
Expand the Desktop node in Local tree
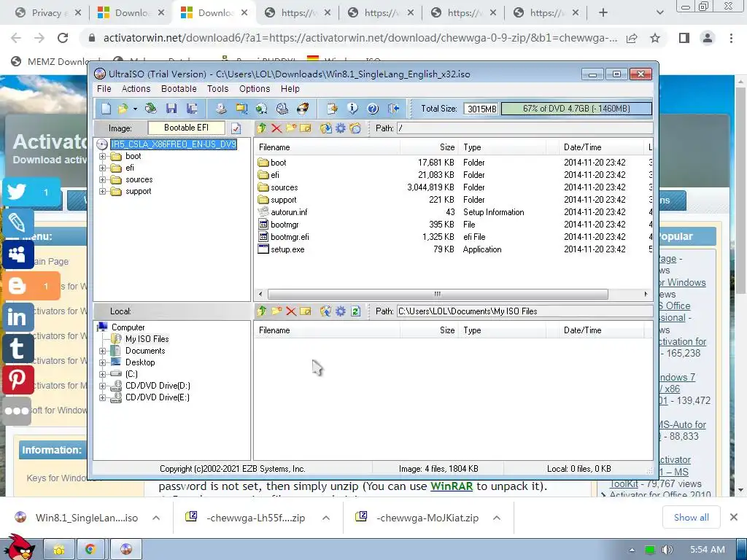coord(102,362)
